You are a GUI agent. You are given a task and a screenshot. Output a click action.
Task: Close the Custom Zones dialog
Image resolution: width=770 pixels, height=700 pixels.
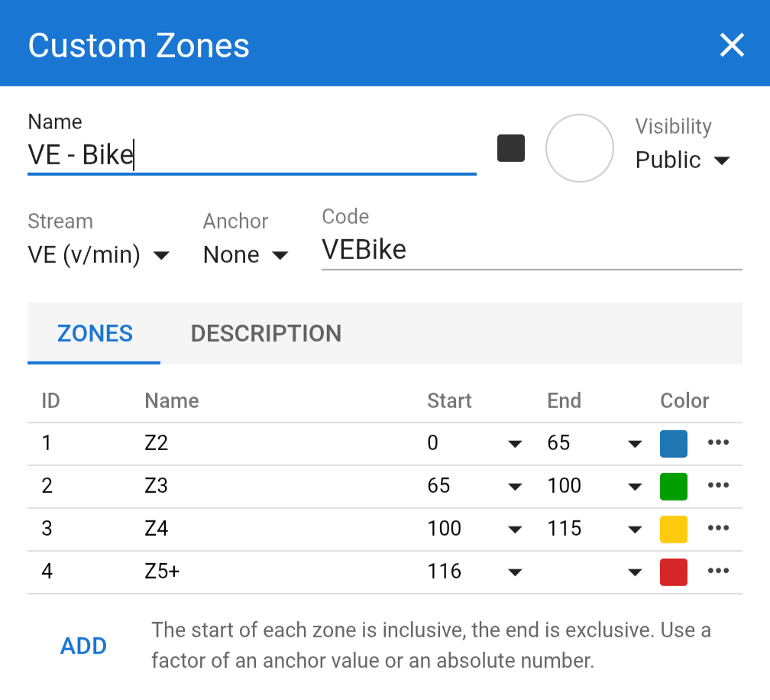click(x=731, y=45)
